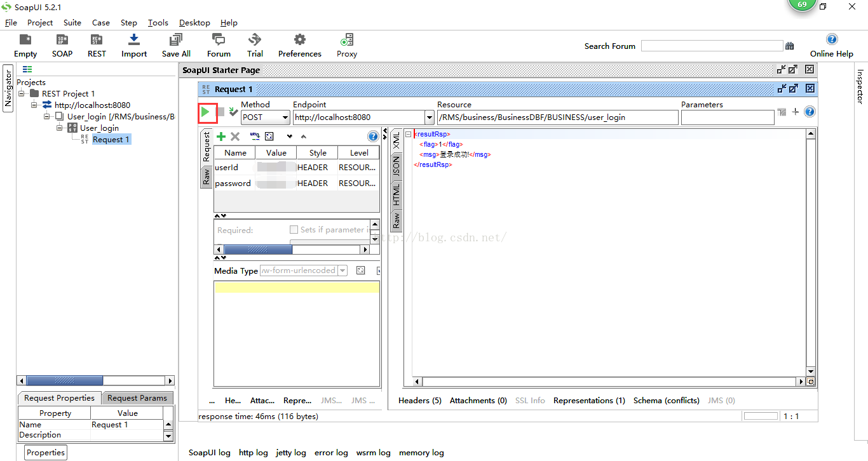Viewport: 868px width, 461px height.
Task: Collapse the http://localhost:8080 tree node
Action: (x=34, y=105)
